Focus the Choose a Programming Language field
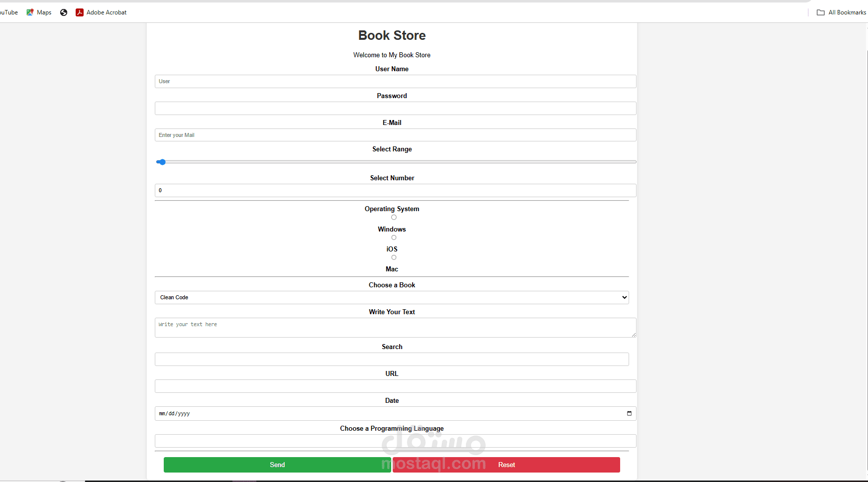 pyautogui.click(x=395, y=441)
